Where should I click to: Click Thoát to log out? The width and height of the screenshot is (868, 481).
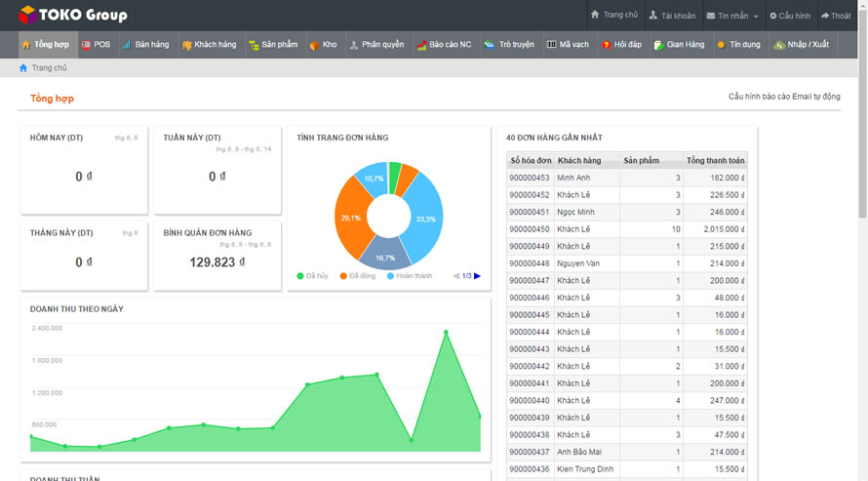(x=836, y=16)
